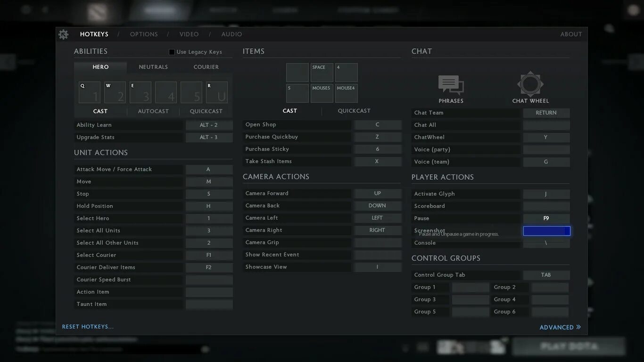Select ability slot E hotkey box

[140, 92]
